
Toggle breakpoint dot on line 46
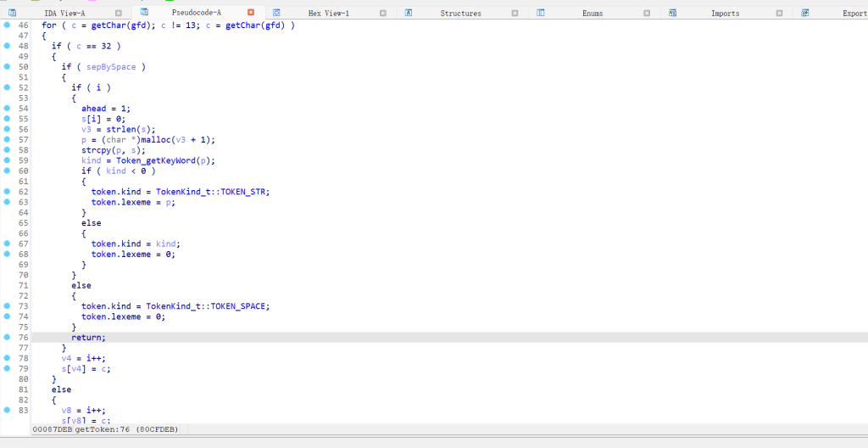8,25
